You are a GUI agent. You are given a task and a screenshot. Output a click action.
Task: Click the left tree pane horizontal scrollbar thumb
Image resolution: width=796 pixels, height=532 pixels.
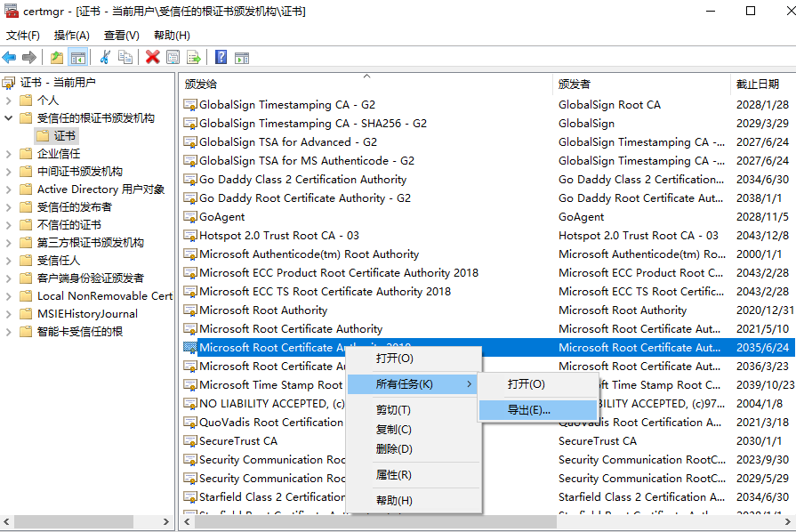click(74, 521)
